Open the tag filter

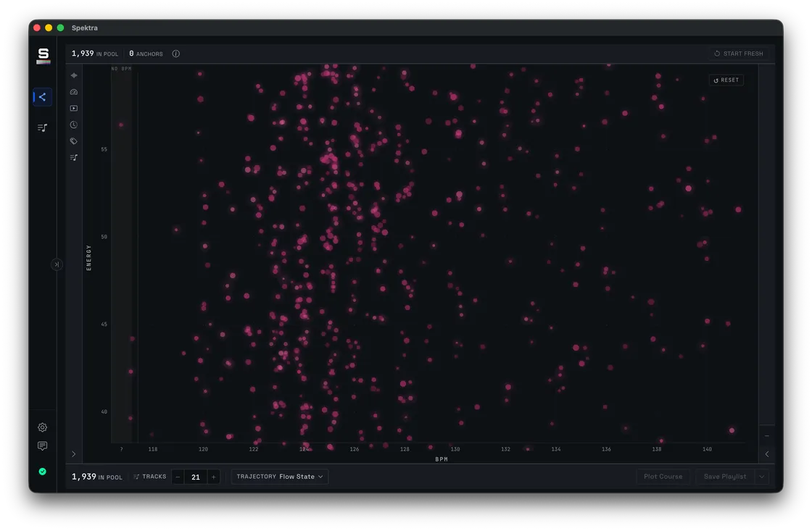(x=74, y=141)
